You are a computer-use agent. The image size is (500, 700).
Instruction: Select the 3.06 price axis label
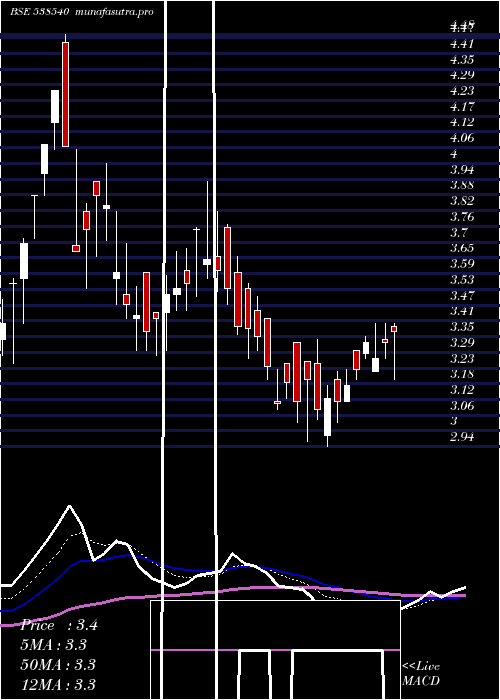(462, 406)
